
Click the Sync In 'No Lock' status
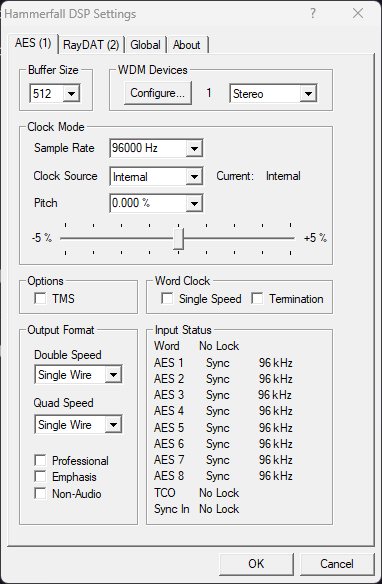pyautogui.click(x=219, y=509)
